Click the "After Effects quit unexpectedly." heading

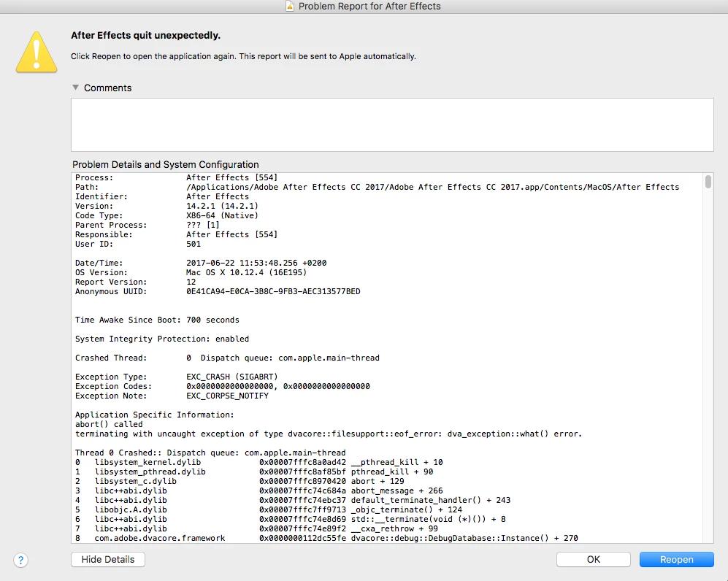(x=145, y=35)
